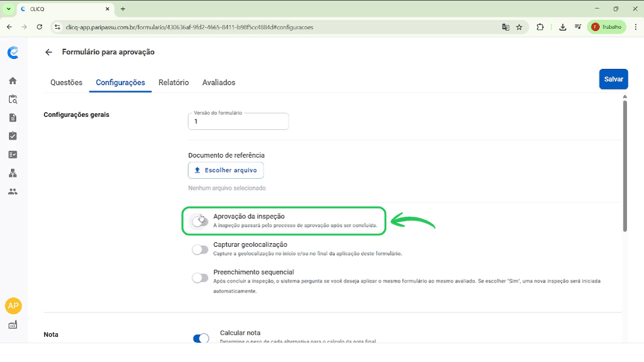Open the hierarchy structure icon in sidebar
Image resolution: width=644 pixels, height=362 pixels.
pos(13,173)
